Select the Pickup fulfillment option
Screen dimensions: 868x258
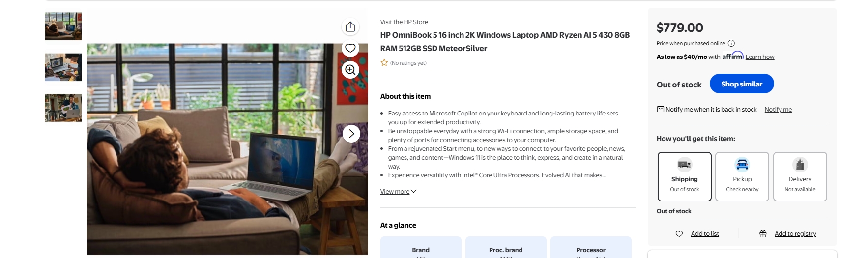click(742, 176)
